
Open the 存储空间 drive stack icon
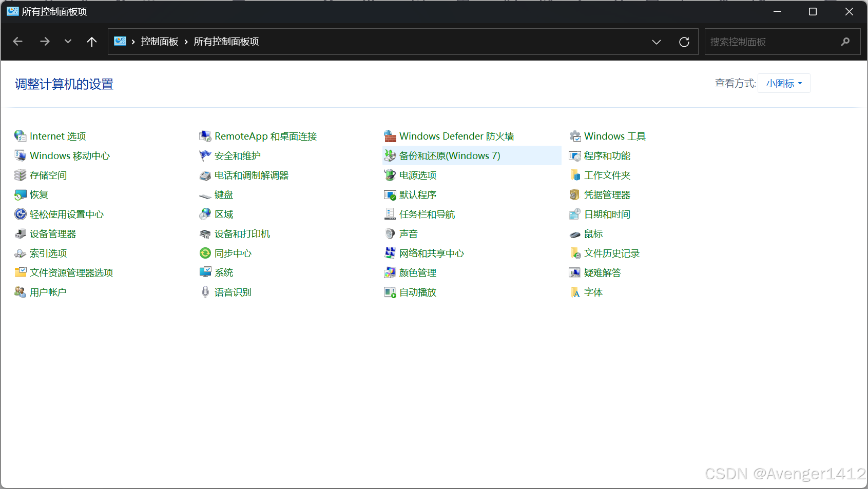click(20, 175)
